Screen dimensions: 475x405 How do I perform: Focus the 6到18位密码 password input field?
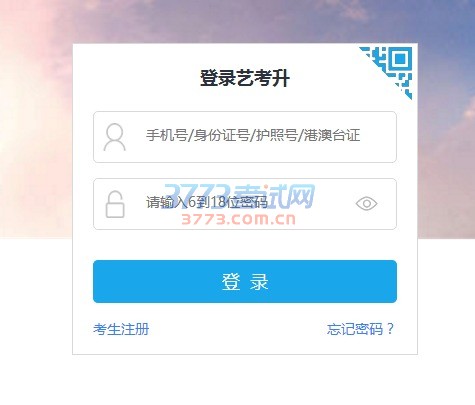(x=245, y=204)
